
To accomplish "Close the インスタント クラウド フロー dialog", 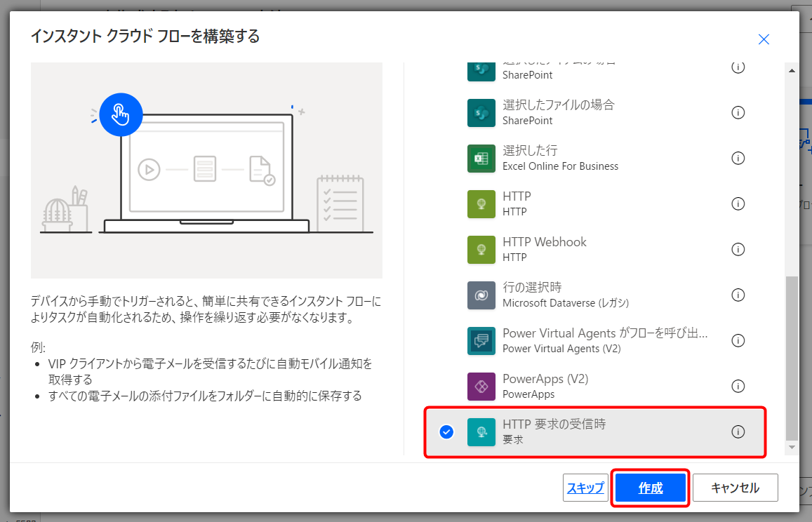I will point(764,39).
